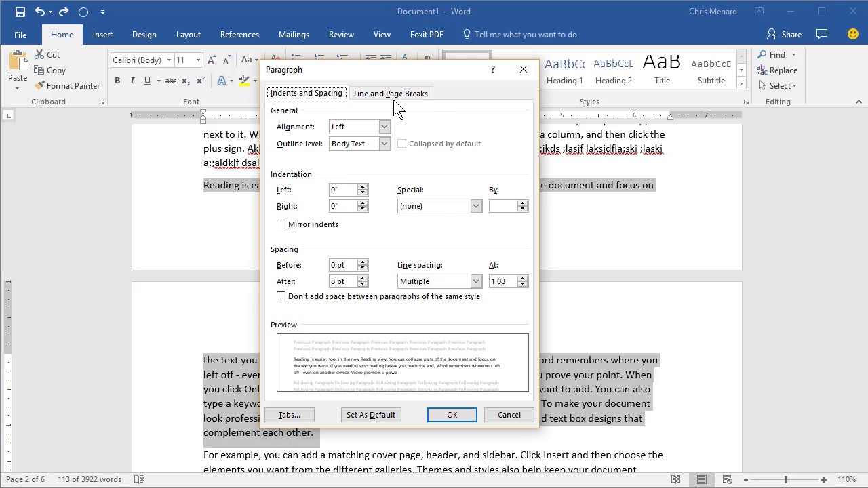
Task: Open the Layout ribbon tab
Action: tap(188, 35)
